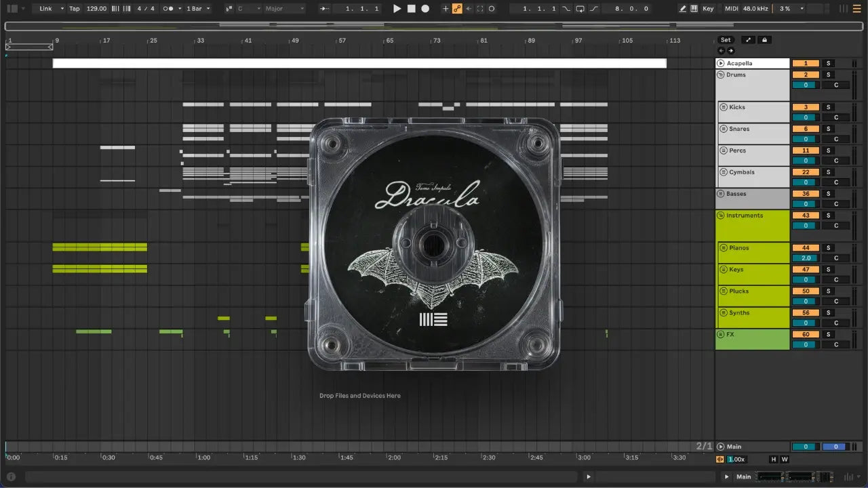Toggle track activator 2 for Drums
Screen dimensions: 868x488
coord(806,75)
